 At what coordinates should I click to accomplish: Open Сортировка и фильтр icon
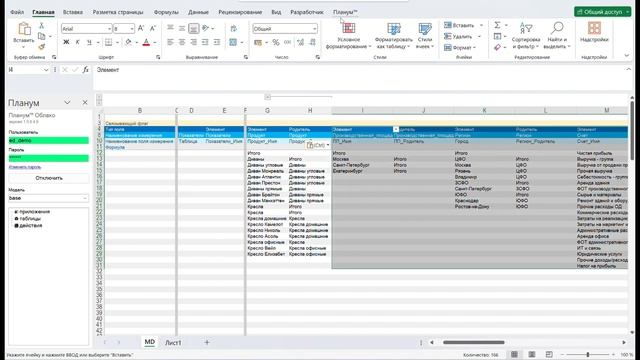pyautogui.click(x=526, y=28)
